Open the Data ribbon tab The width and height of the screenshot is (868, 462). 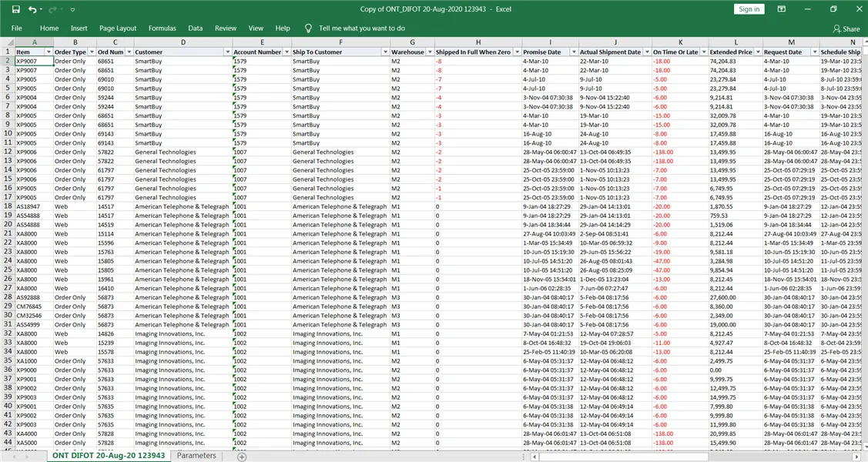point(196,28)
